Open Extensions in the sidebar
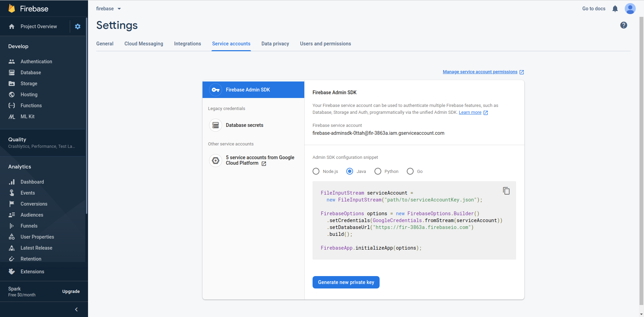Viewport: 644px width, 317px height. (32, 272)
